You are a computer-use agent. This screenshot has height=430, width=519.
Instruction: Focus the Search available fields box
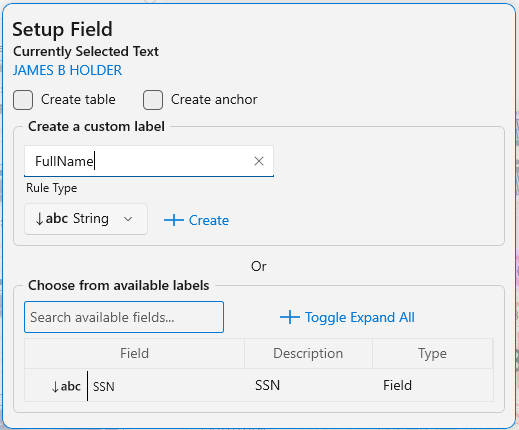[x=124, y=317]
